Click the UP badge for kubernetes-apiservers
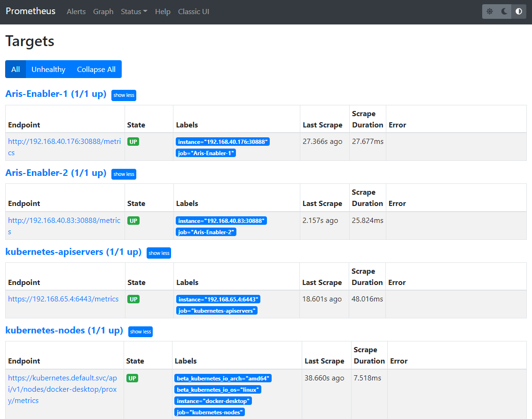Screen dimensions: 532x419 (x=133, y=299)
